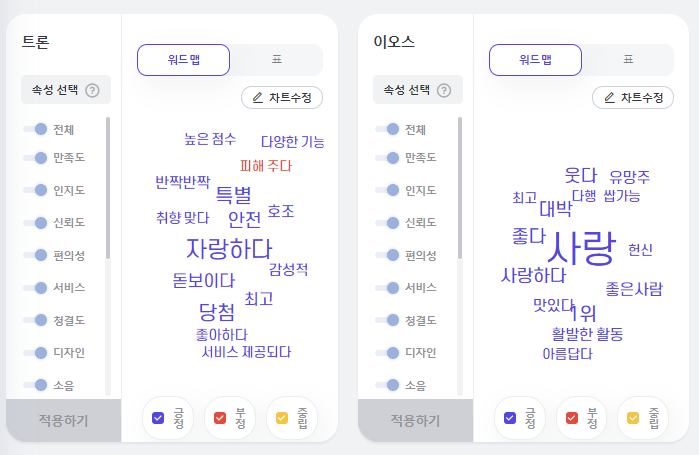The height and width of the screenshot is (455, 699).
Task: Click the word 자랑하다 in 트론 word map
Action: [229, 249]
